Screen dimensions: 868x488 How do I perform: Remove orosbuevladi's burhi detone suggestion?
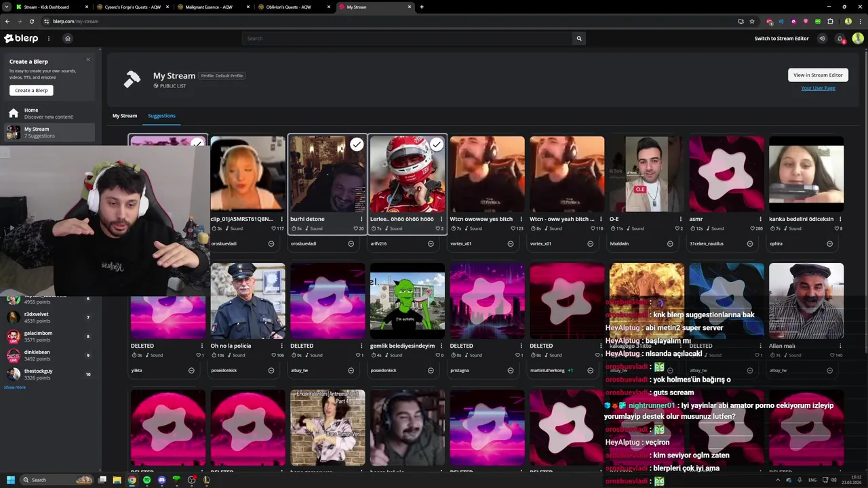click(x=351, y=244)
